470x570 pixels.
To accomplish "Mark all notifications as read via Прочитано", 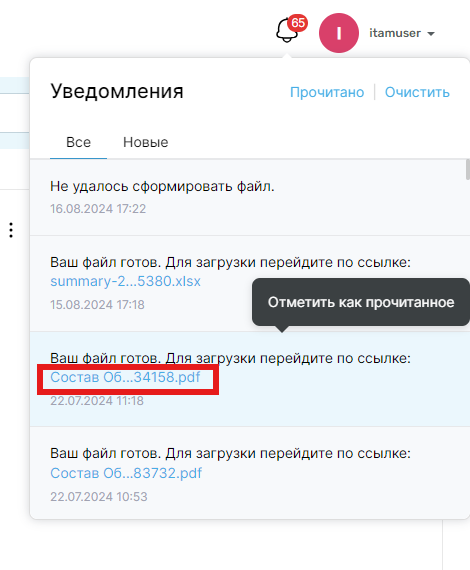I will (x=327, y=92).
